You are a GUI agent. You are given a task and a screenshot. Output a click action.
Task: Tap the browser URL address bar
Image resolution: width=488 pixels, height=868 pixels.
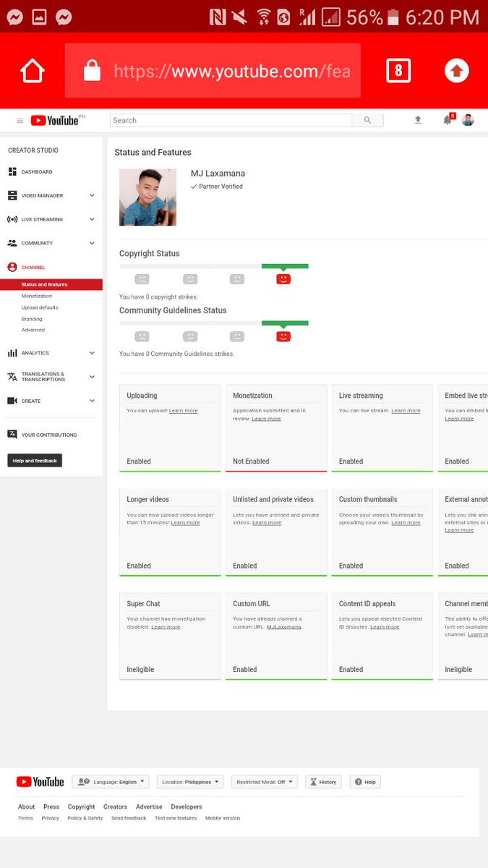[213, 70]
